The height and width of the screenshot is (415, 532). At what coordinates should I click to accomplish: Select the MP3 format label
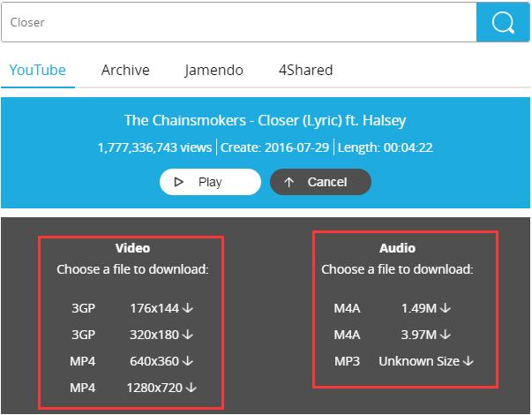point(347,361)
